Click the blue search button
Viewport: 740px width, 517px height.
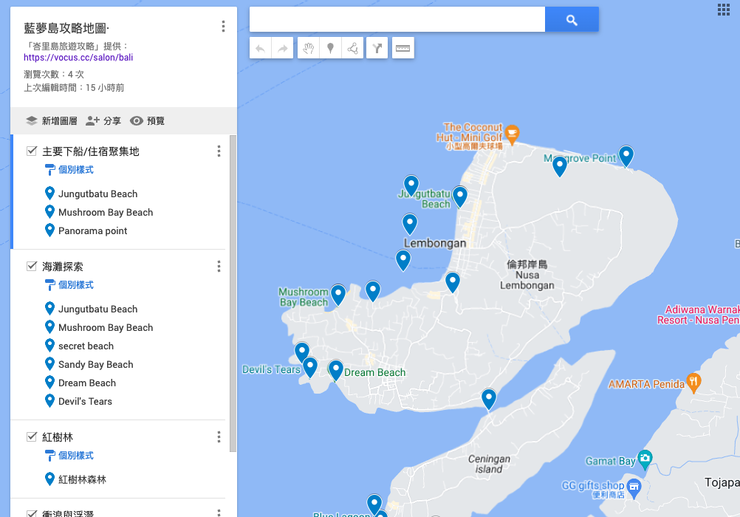click(572, 20)
